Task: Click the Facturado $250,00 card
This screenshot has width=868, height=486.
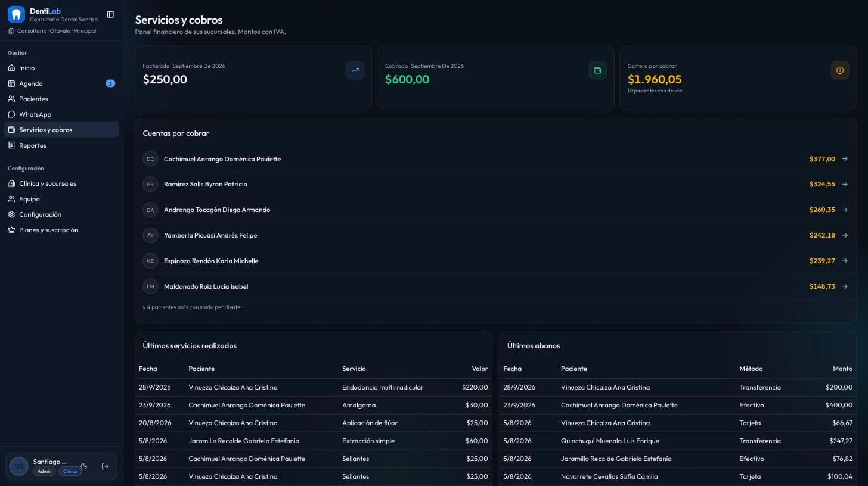Action: (253, 78)
